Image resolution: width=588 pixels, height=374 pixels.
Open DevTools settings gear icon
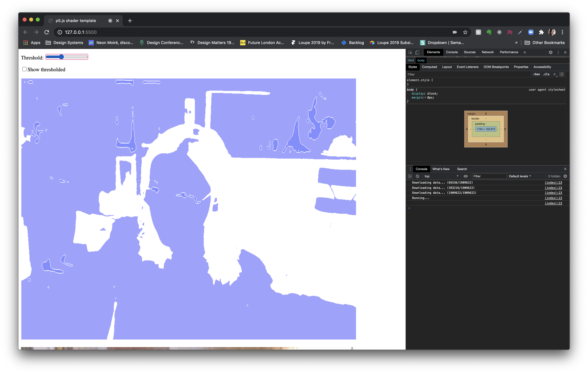(x=550, y=52)
